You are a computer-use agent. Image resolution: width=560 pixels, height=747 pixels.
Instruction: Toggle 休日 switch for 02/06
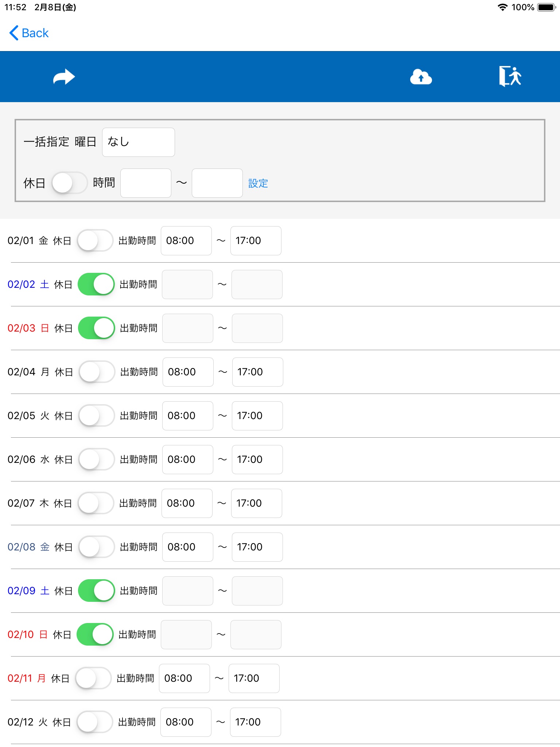coord(97,460)
